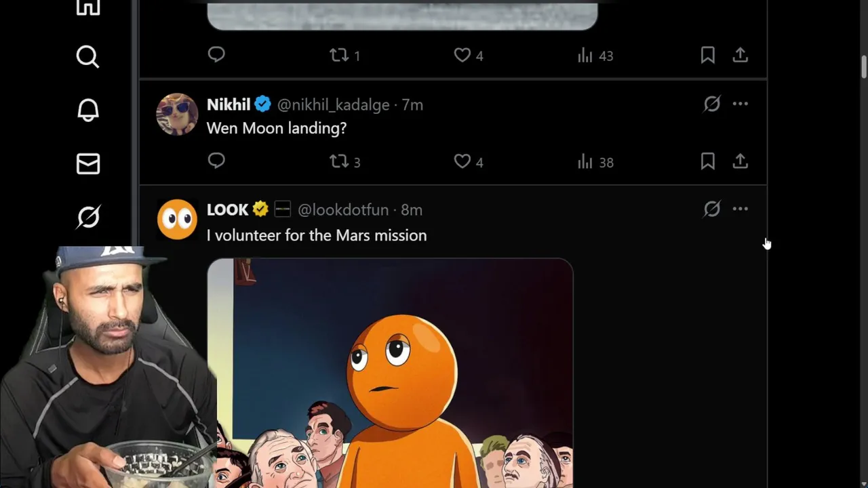The image size is (868, 488).
Task: Open Notifications bell in sidebar
Action: 87,110
